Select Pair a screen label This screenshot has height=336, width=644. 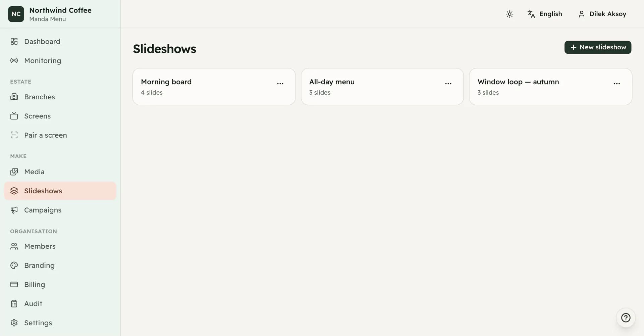coord(46,135)
